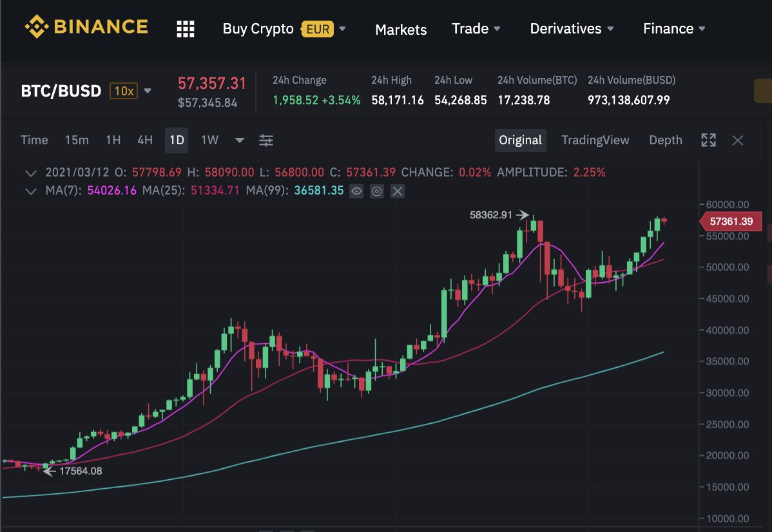772x532 pixels.
Task: Click 24h Volume(BTC) value 17,238.78
Action: tap(523, 100)
